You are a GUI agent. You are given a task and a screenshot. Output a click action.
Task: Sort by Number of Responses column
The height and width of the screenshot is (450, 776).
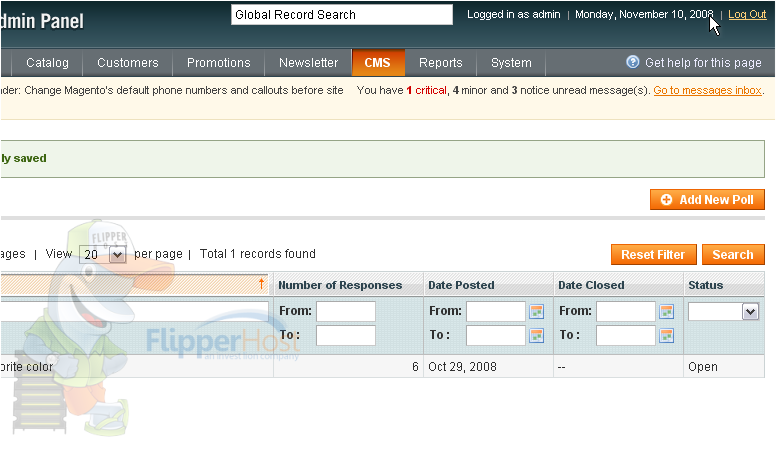tap(340, 285)
